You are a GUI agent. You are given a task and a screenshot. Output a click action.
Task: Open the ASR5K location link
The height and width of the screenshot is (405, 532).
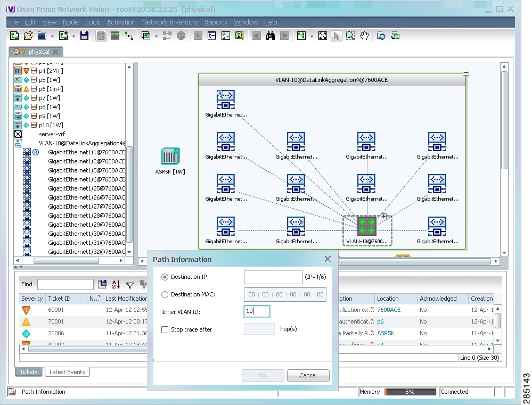tap(386, 334)
